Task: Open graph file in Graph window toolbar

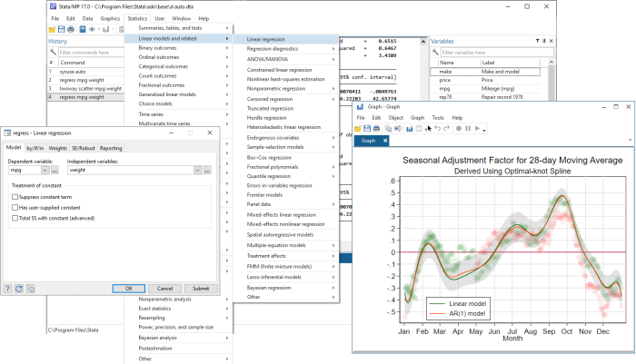Action: 358,129
